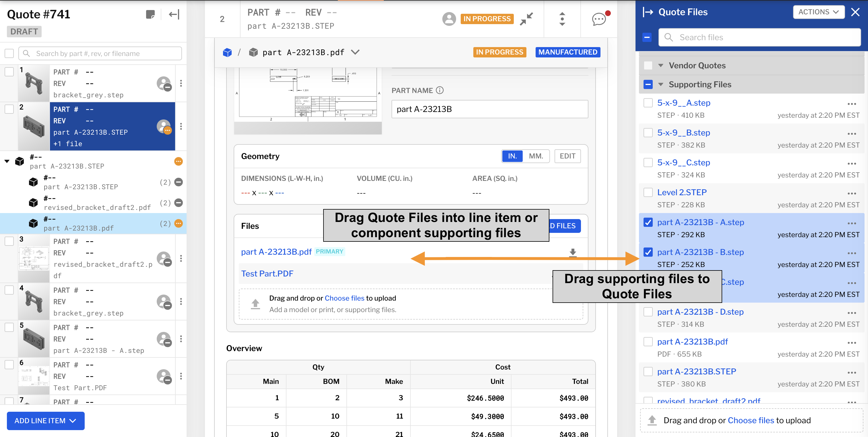Click Part Name info icon
The width and height of the screenshot is (868, 437).
coord(440,90)
